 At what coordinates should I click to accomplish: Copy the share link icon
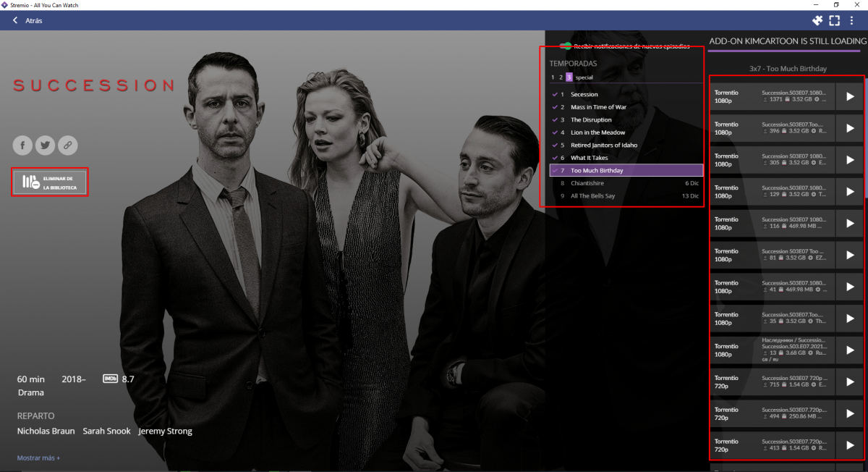point(67,146)
